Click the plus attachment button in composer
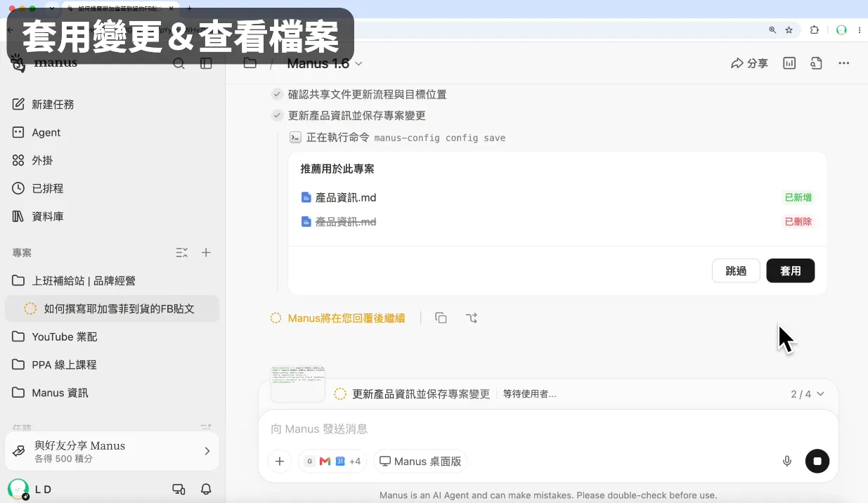This screenshot has width=868, height=503. (279, 462)
